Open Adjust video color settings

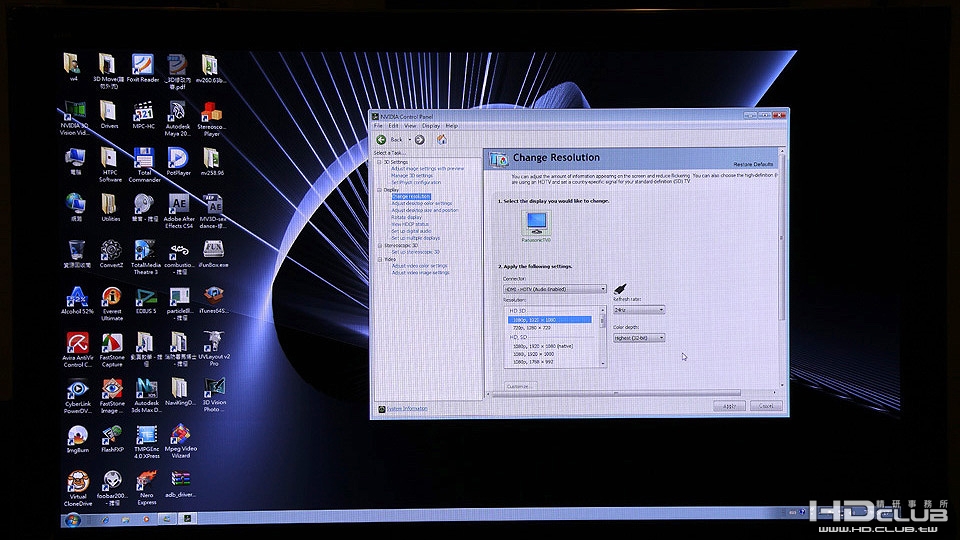419,266
